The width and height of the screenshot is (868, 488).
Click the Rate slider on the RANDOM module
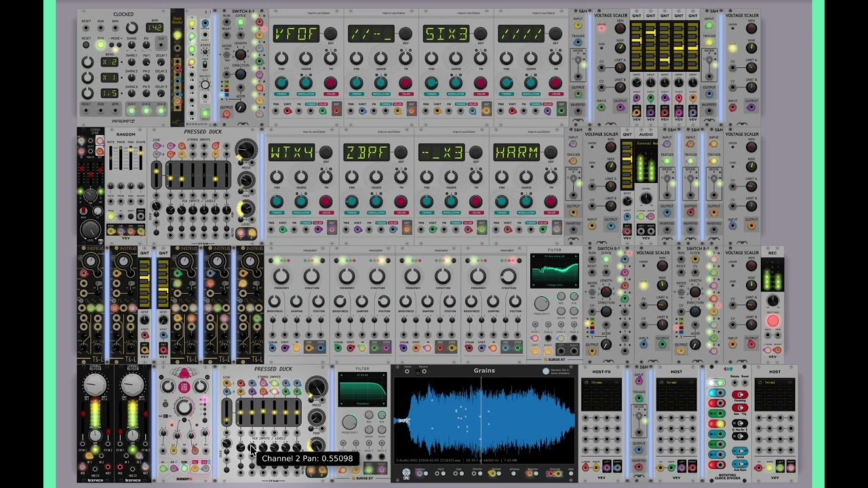[111, 157]
